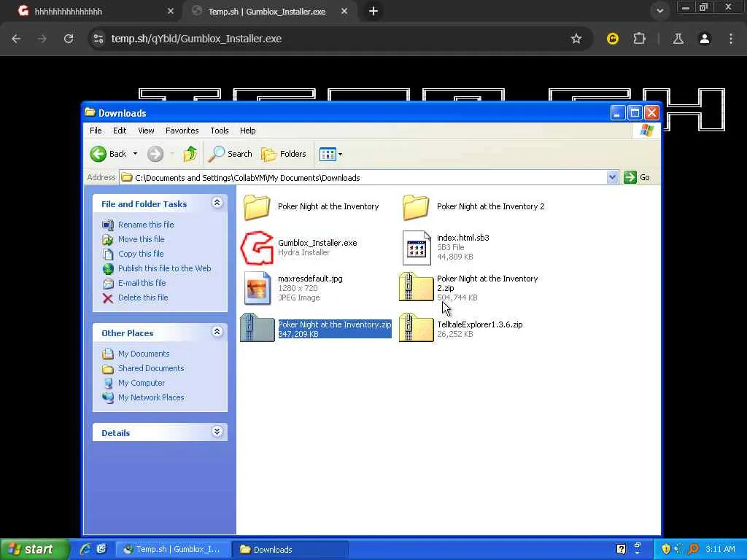Select Poker Night at the Inventory 2 folder icon
This screenshot has width=747, height=560.
[x=416, y=207]
